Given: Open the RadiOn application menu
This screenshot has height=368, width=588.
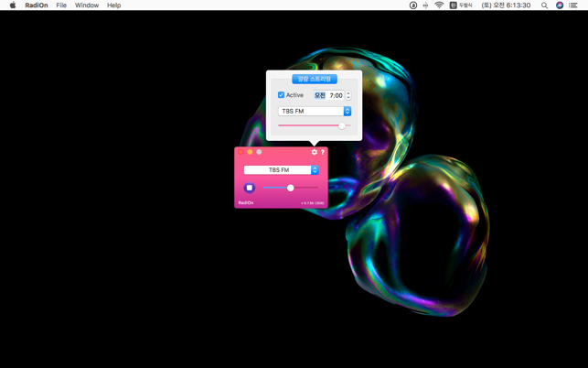Looking at the screenshot, I should [x=37, y=5].
